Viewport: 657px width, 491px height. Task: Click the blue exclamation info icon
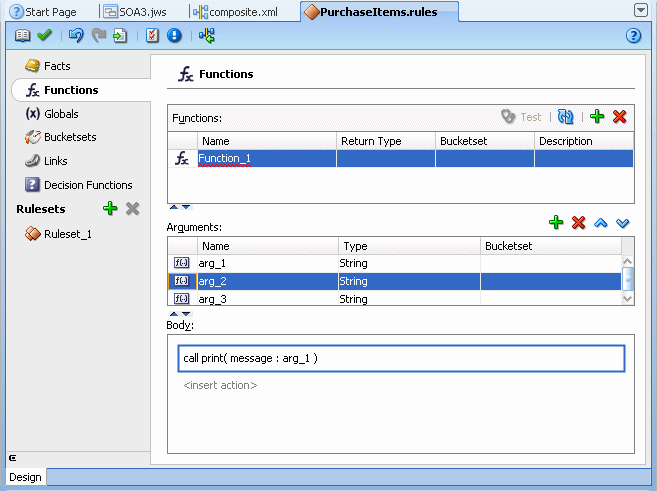tap(174, 35)
